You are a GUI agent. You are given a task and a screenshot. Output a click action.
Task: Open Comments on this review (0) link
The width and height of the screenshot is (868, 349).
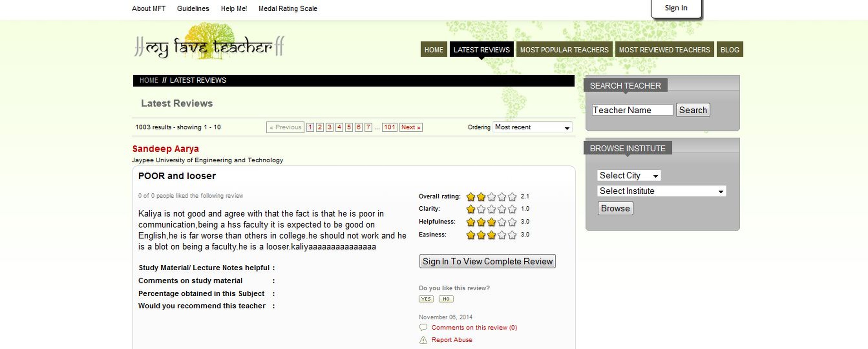tap(474, 327)
